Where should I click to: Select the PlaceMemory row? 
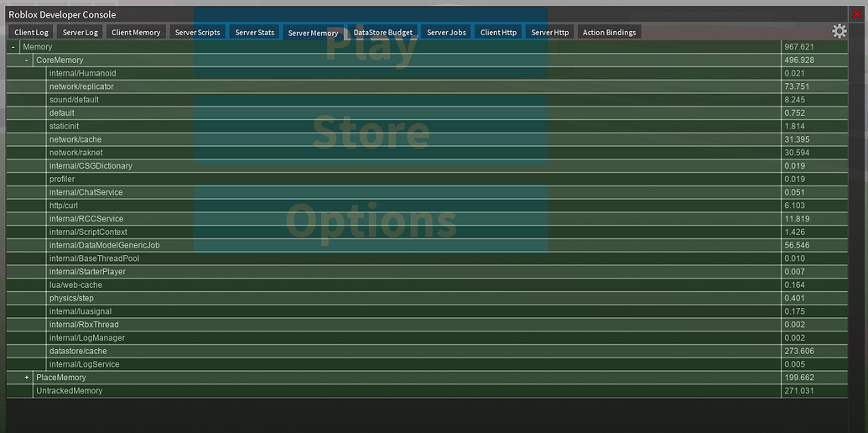pyautogui.click(x=427, y=378)
